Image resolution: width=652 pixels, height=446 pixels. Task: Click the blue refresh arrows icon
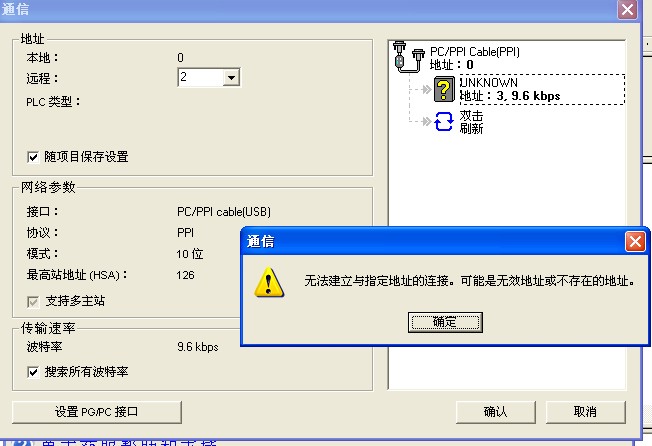[x=444, y=122]
